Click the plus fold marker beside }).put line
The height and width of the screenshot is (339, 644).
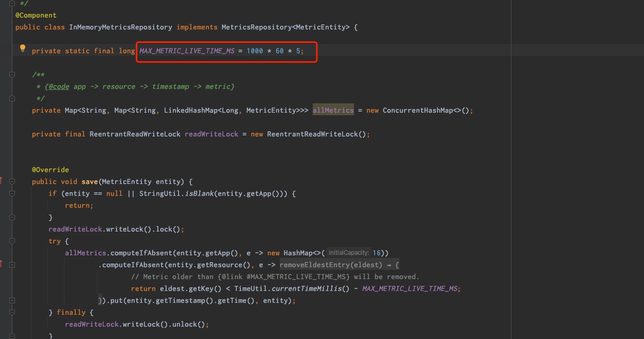tap(12, 301)
